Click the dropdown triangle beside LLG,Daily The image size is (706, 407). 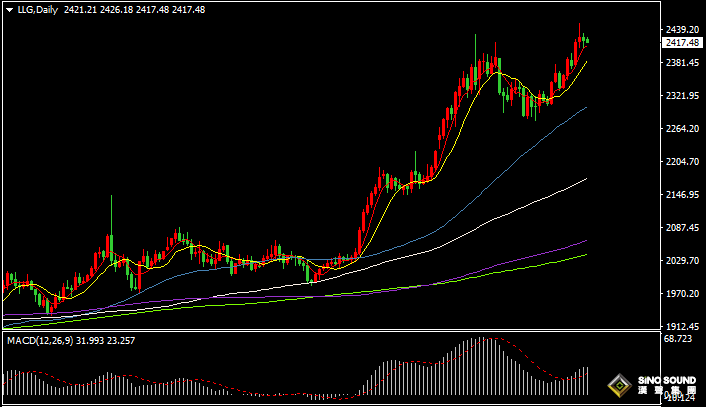(9, 10)
